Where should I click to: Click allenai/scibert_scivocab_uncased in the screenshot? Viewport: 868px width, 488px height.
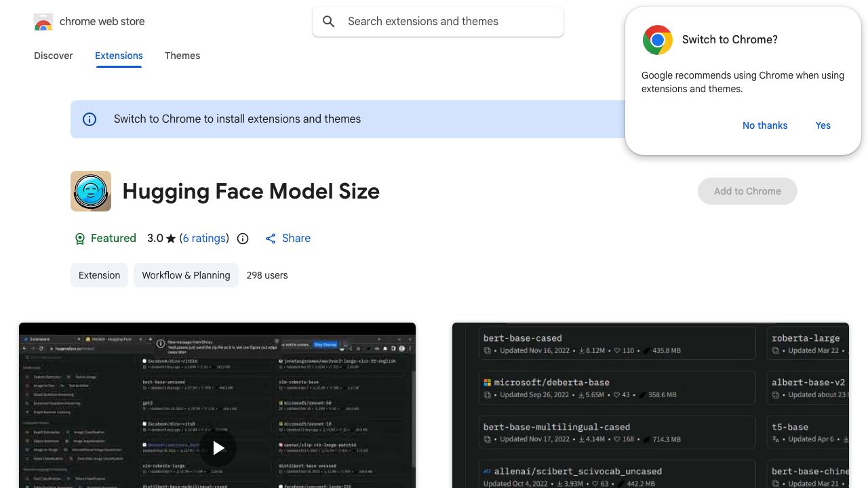578,471
